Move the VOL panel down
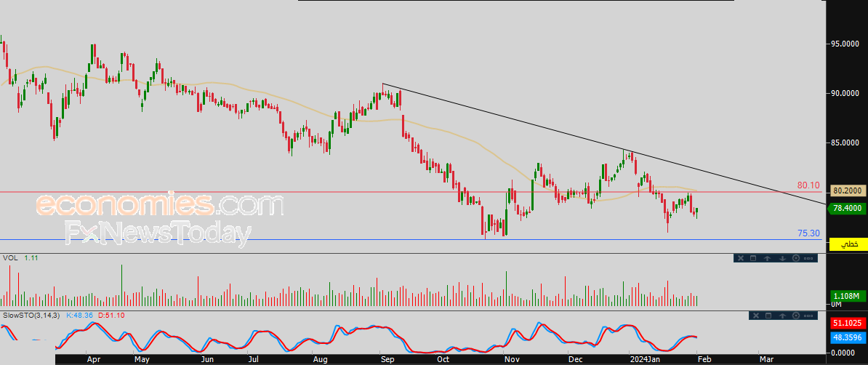868x365 pixels. [x=782, y=258]
